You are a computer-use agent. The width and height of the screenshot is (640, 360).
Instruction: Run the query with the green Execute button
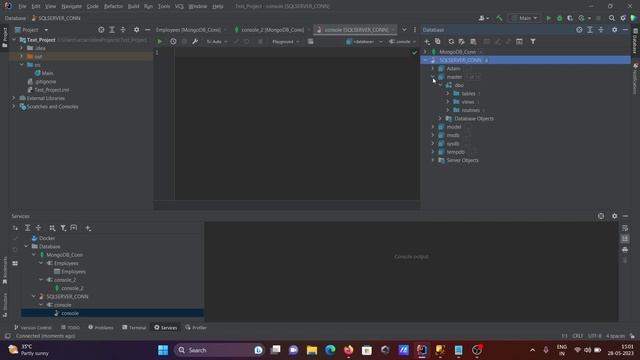(x=160, y=42)
